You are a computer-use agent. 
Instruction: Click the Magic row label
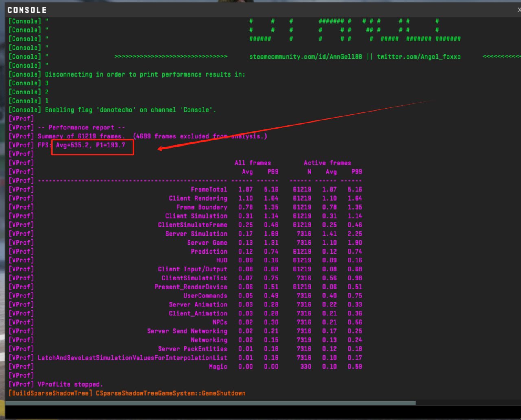coord(218,367)
